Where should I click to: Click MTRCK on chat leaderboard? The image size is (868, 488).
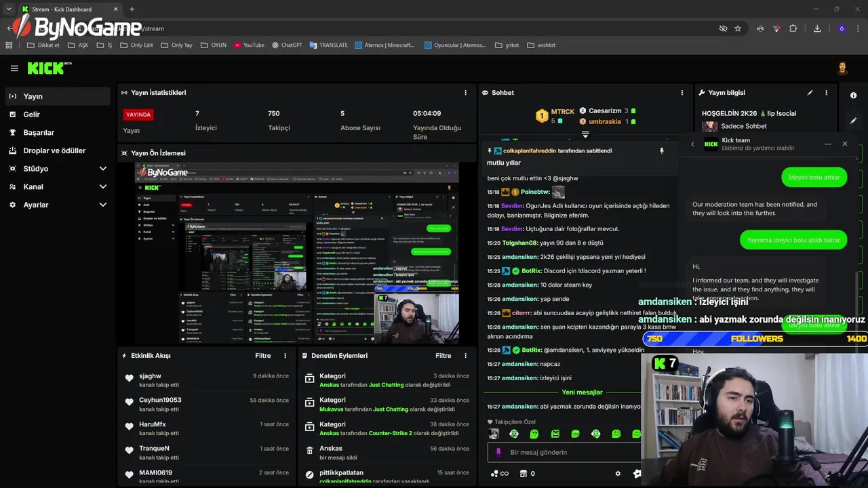tap(562, 111)
